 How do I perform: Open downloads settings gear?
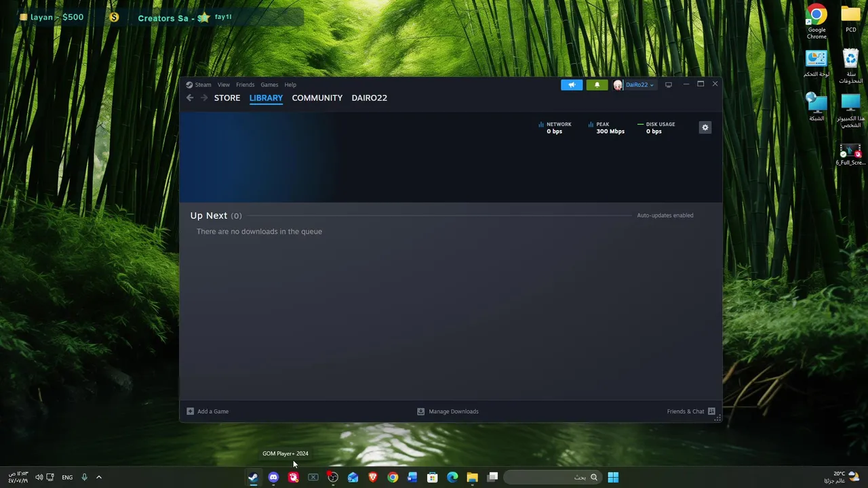[x=705, y=127]
